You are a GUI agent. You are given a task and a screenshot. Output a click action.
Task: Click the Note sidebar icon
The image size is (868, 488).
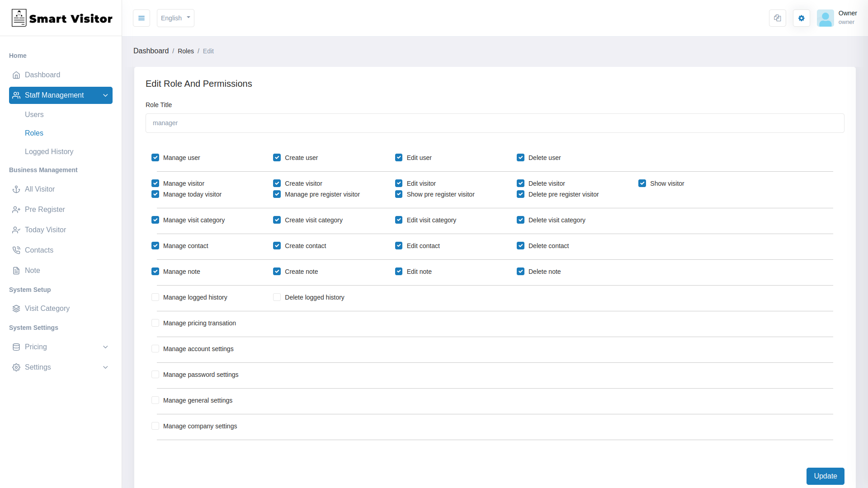(x=16, y=271)
